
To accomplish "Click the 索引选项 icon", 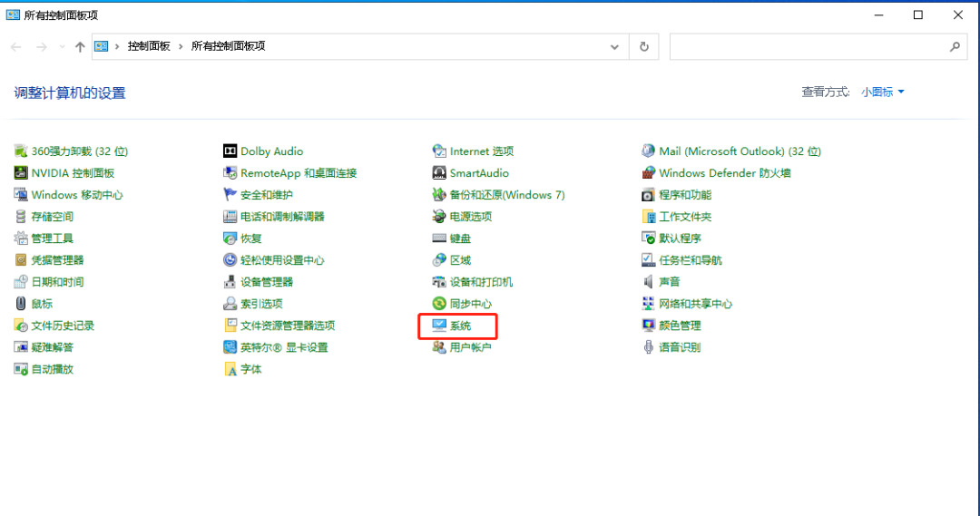I will point(230,304).
